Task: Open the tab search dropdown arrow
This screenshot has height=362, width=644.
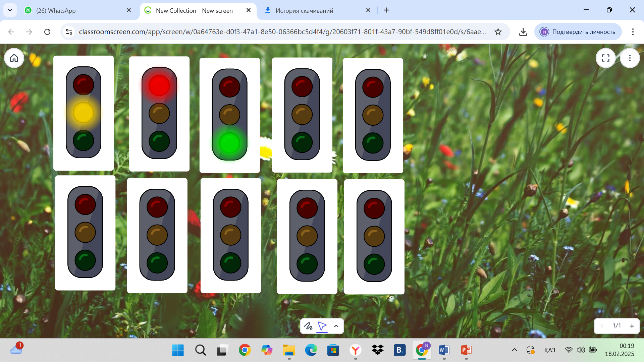Action: pos(10,10)
